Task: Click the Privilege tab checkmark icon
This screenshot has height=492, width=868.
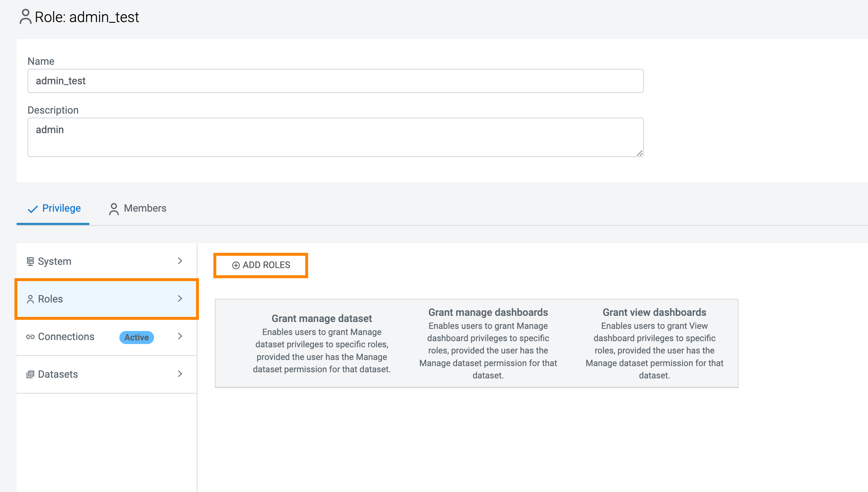Action: click(x=33, y=209)
